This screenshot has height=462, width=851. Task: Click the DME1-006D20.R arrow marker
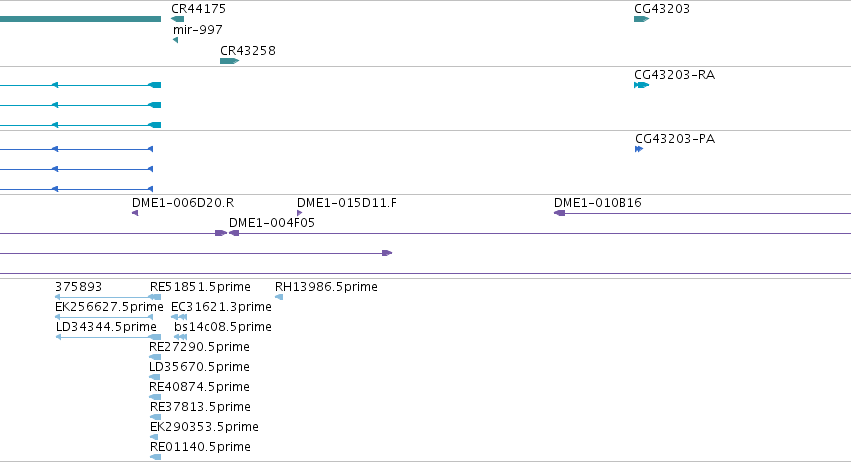point(135,213)
